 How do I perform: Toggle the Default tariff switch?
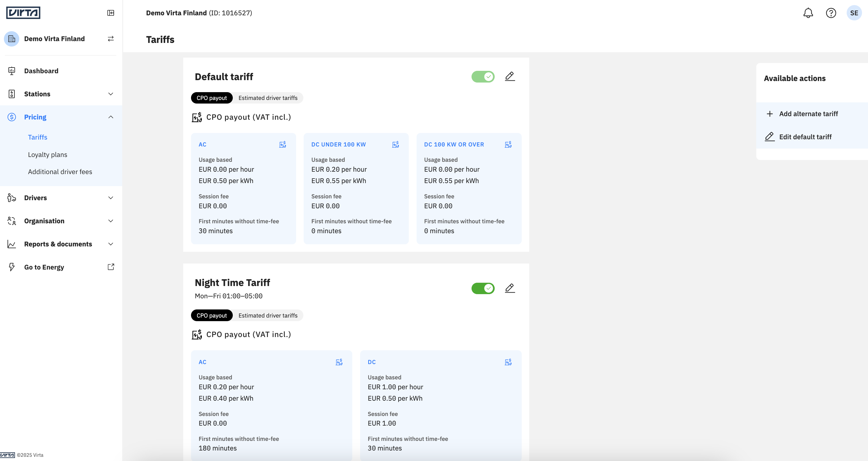point(483,77)
